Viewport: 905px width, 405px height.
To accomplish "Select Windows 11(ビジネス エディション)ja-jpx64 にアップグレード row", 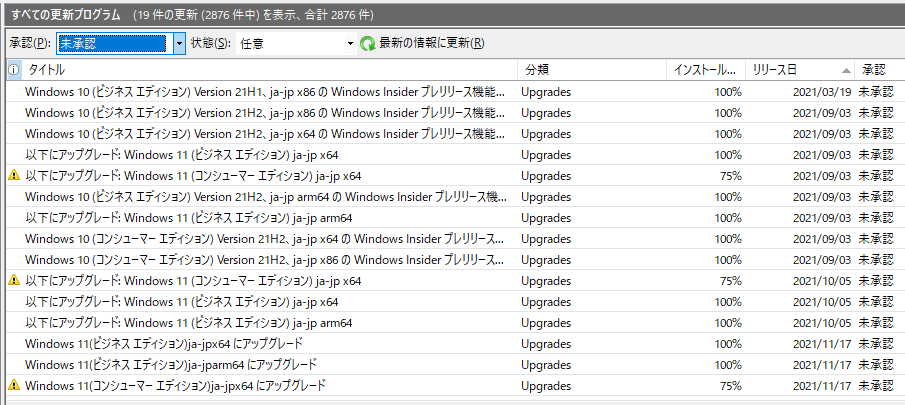I will [456, 343].
